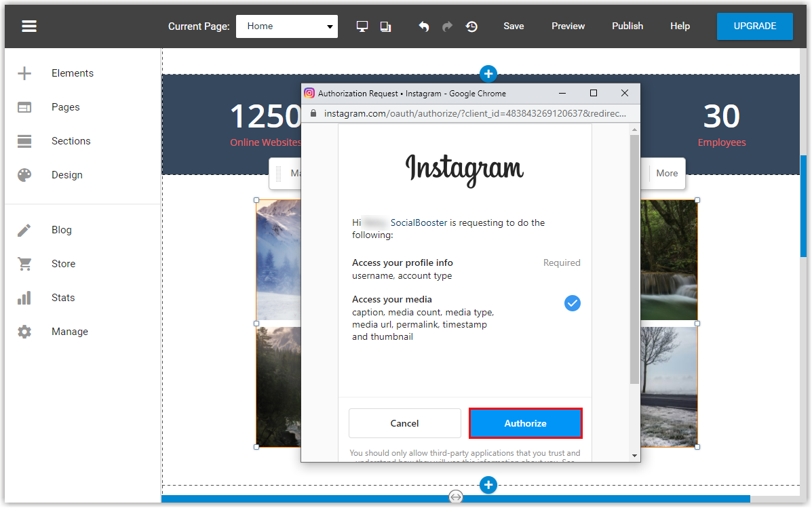
Task: Select the snowy mountain gallery thumbnail
Action: click(x=279, y=260)
